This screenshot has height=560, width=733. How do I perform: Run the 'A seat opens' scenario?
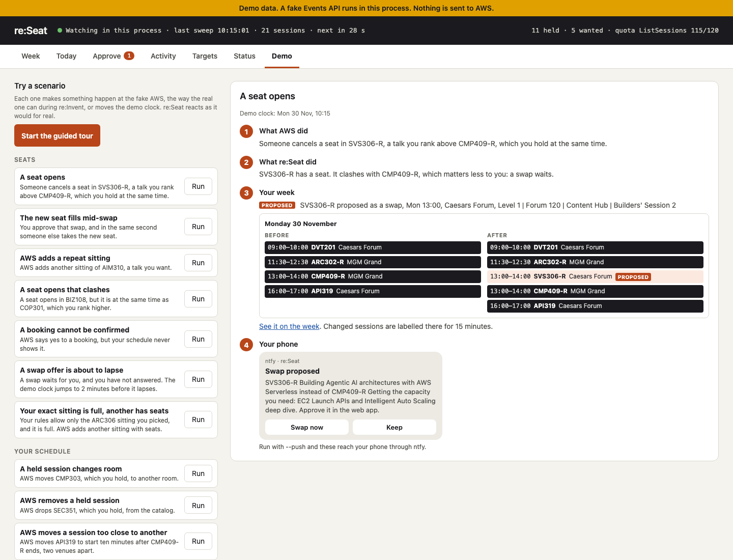[x=198, y=186]
